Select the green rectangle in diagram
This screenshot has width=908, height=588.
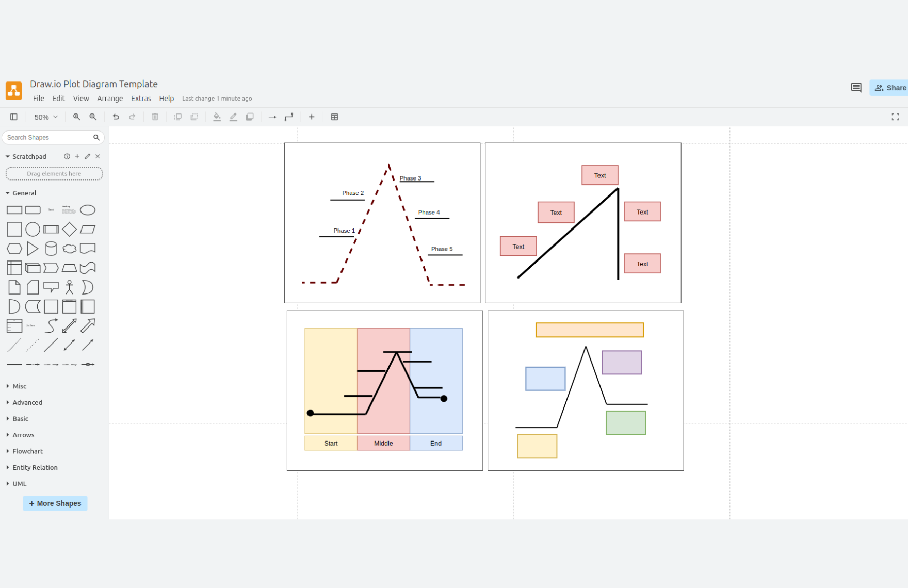(626, 423)
